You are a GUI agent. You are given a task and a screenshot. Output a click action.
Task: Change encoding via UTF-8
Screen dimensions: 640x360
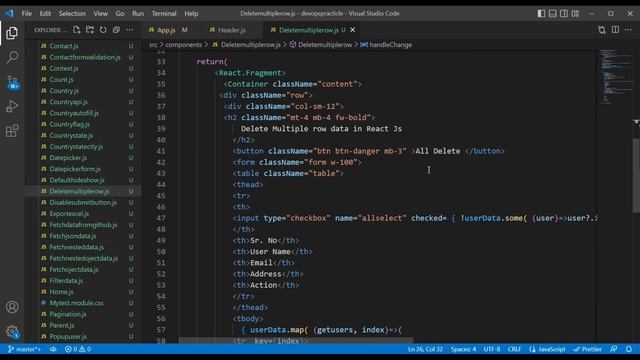coord(491,349)
